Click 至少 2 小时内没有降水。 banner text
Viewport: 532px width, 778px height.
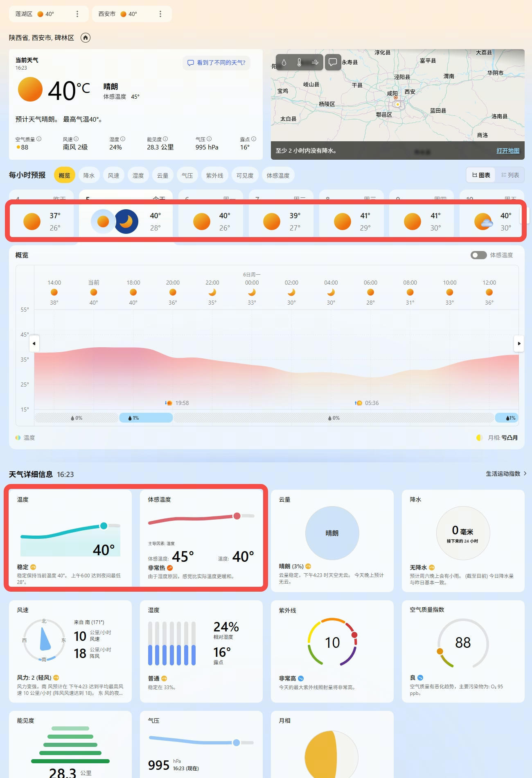point(306,151)
